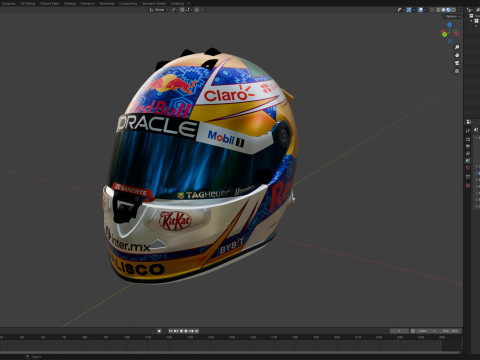Image resolution: width=480 pixels, height=360 pixels.
Task: Click the Start frame field in the timeline
Action: pos(427,331)
